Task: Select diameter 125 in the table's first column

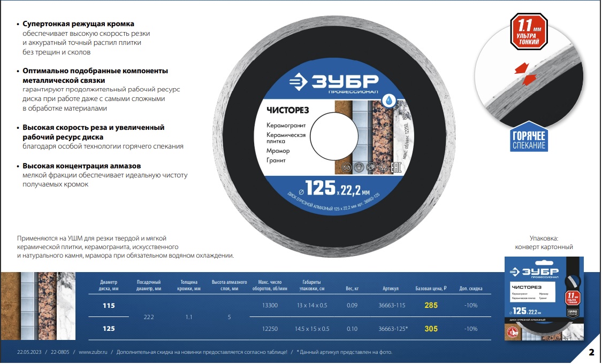Action: tap(109, 329)
